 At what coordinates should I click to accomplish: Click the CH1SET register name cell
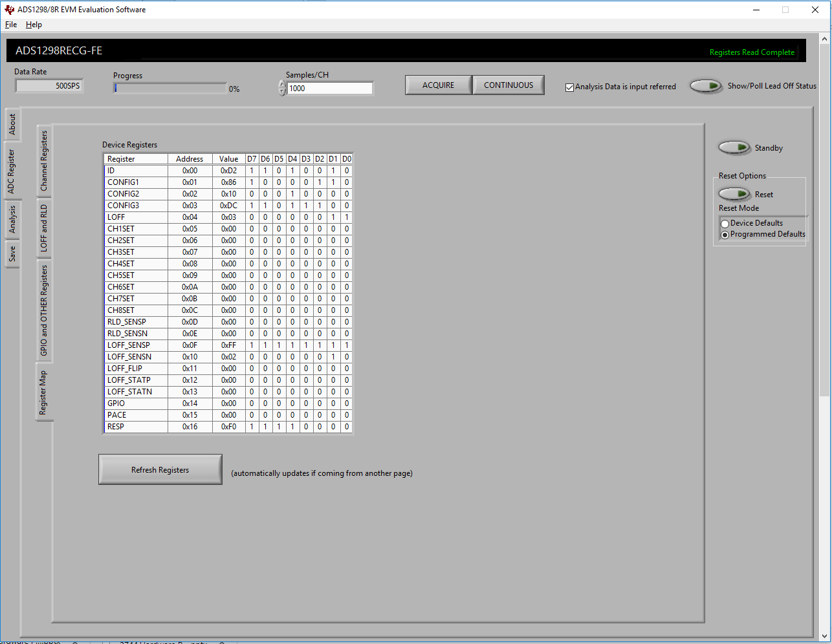point(136,229)
